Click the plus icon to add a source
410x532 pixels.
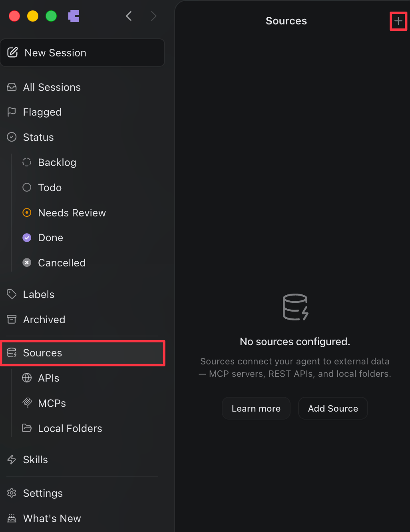coord(398,21)
